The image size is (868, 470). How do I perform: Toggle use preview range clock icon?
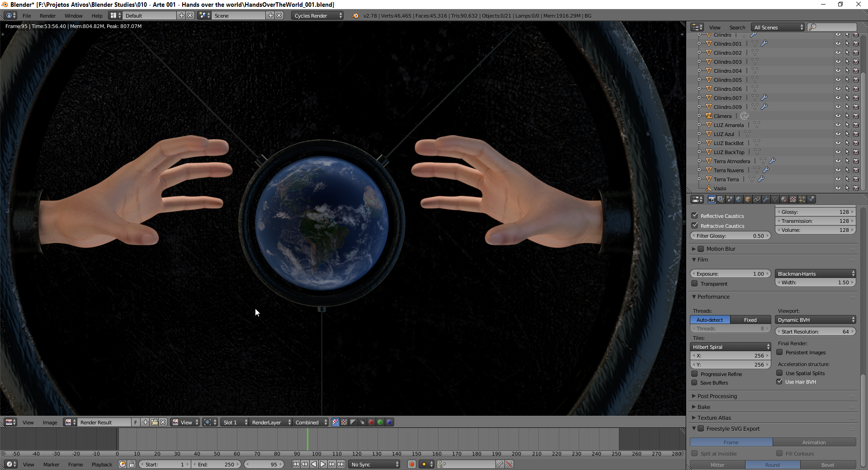[x=123, y=464]
